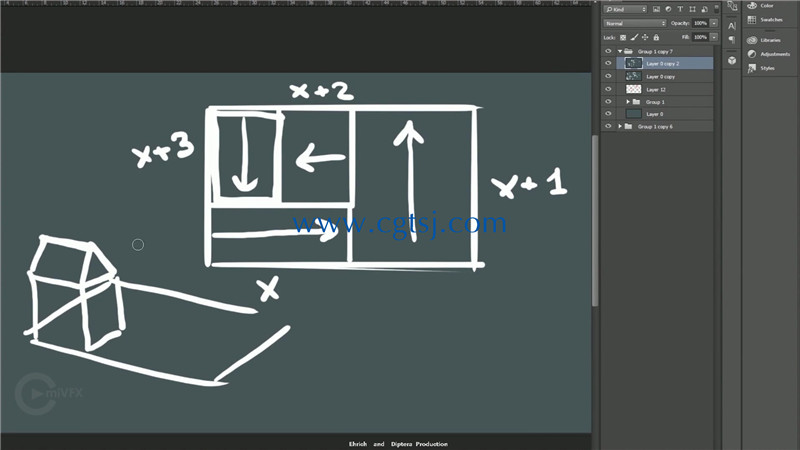Select the 'Group 1 copy 6' name

[655, 127]
